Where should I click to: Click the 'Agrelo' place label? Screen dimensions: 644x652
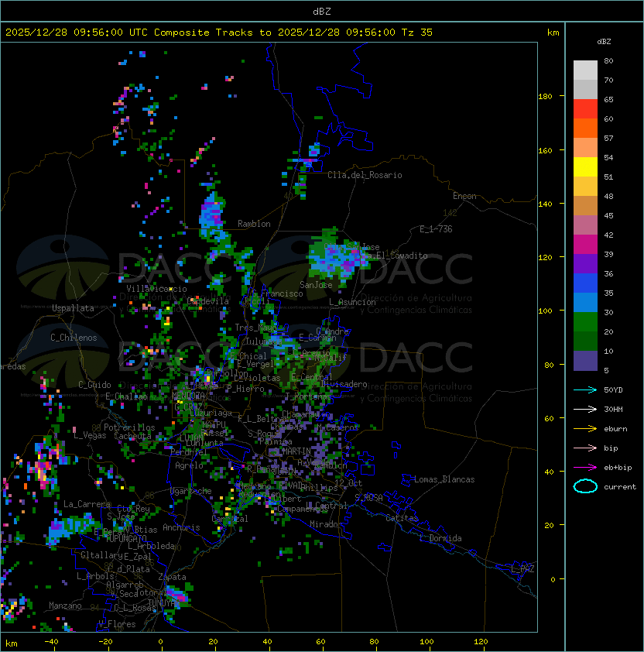tap(189, 465)
